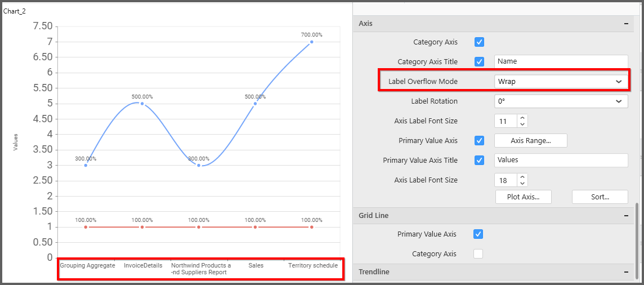
Task: Decrease the font size 18 stepper
Action: click(522, 183)
